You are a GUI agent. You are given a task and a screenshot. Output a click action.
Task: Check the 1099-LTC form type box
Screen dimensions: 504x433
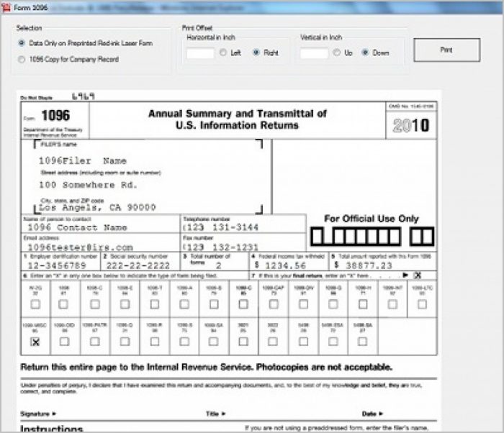point(422,304)
